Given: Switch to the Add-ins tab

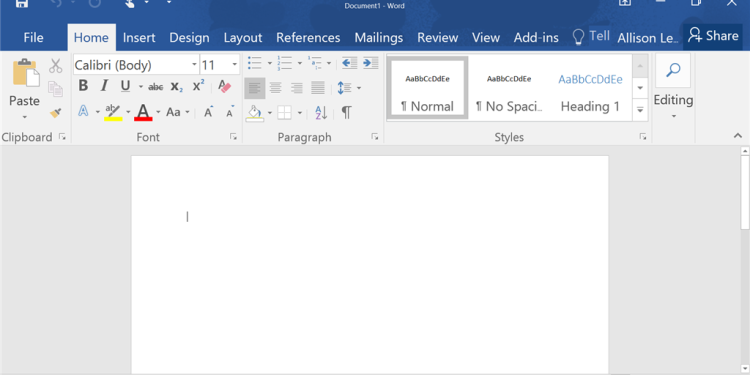Looking at the screenshot, I should [x=536, y=38].
